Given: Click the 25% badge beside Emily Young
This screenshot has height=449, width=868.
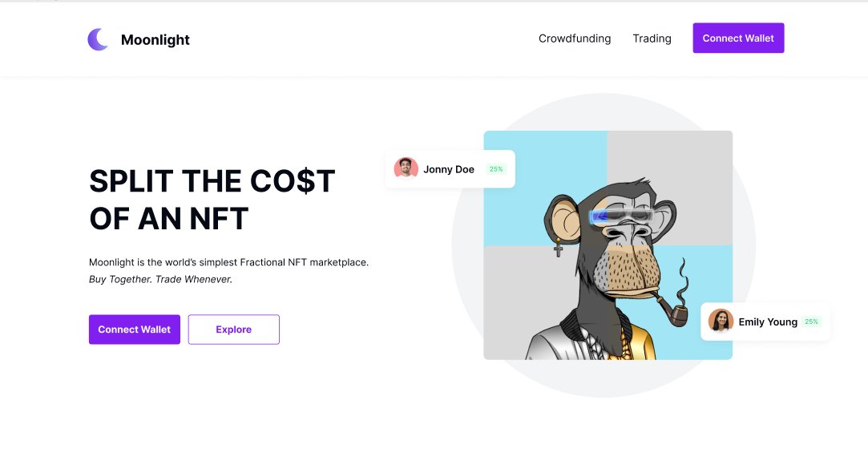Looking at the screenshot, I should point(812,322).
